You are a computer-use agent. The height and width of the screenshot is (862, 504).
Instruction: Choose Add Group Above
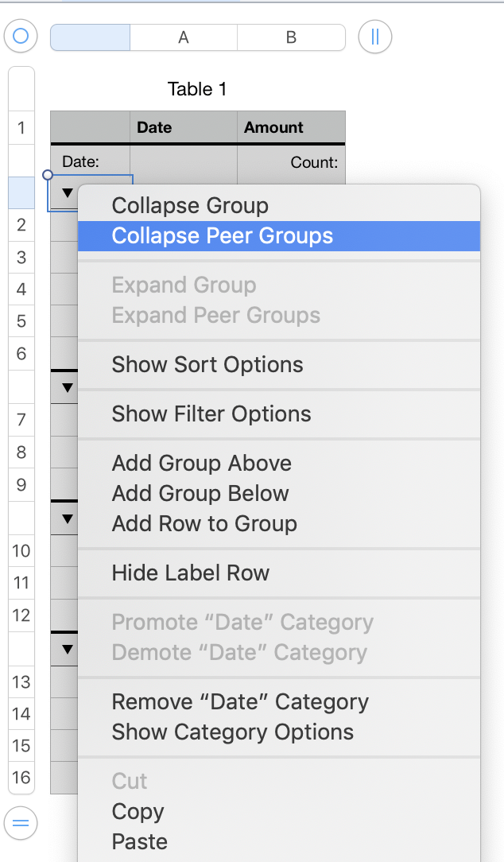202,463
